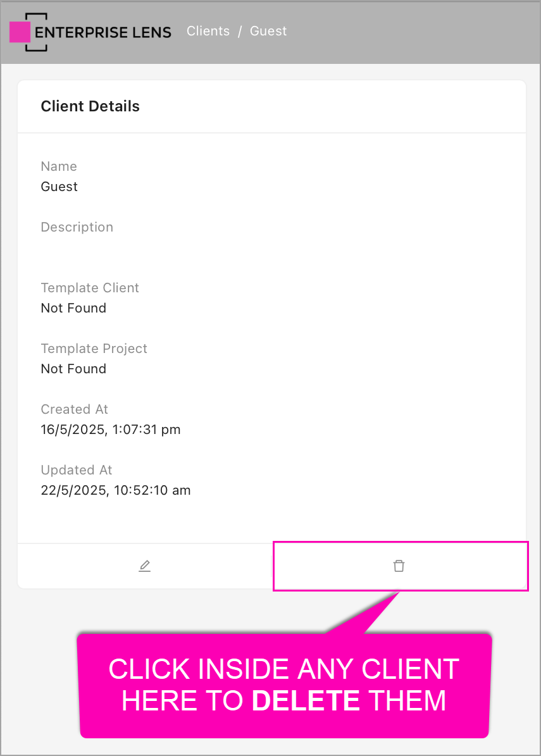Click the Template Project label
541x756 pixels.
(x=94, y=349)
